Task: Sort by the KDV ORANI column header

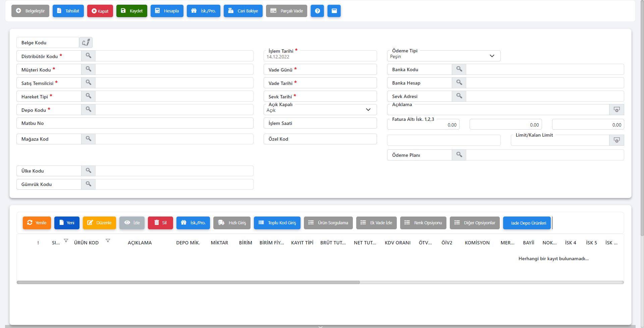Action: pyautogui.click(x=397, y=243)
